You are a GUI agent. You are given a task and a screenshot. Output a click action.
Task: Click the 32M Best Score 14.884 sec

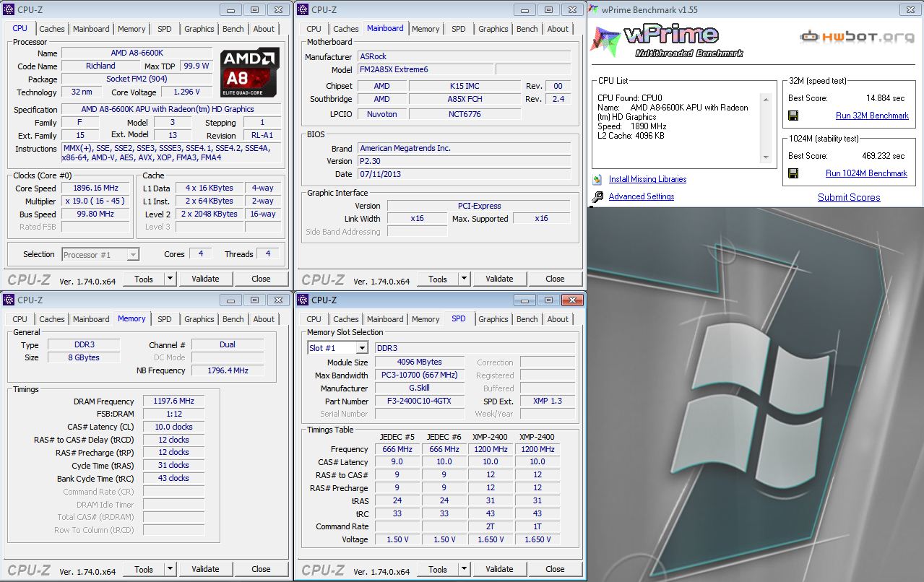(885, 98)
